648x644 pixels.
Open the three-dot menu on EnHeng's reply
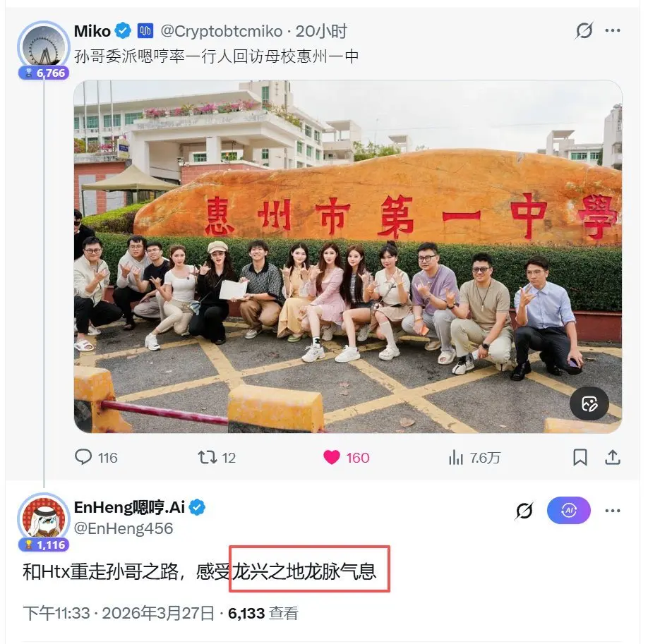point(613,511)
